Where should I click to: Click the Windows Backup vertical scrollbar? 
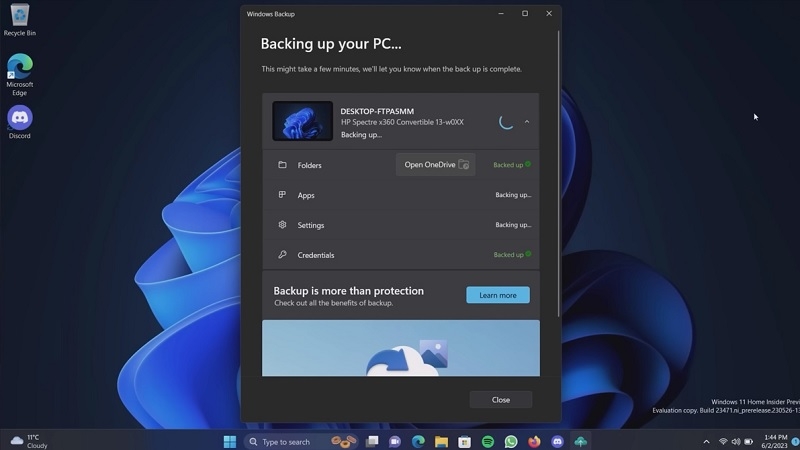[558, 173]
